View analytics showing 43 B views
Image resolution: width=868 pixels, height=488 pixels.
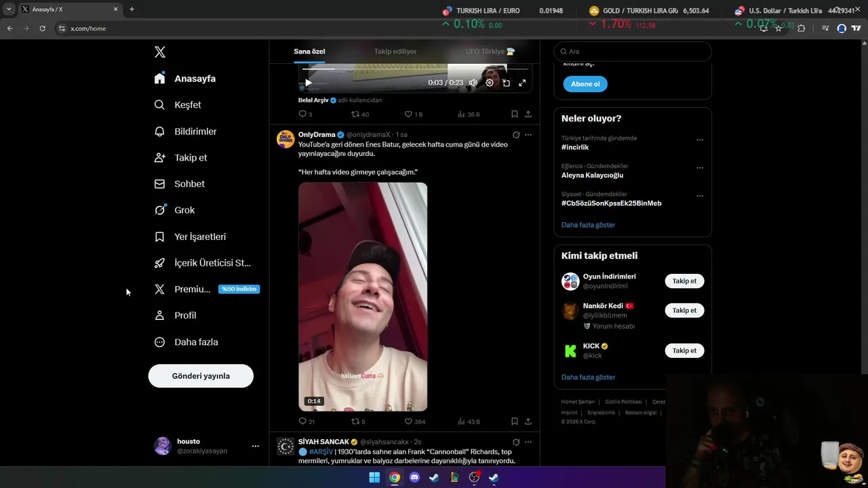pyautogui.click(x=469, y=422)
